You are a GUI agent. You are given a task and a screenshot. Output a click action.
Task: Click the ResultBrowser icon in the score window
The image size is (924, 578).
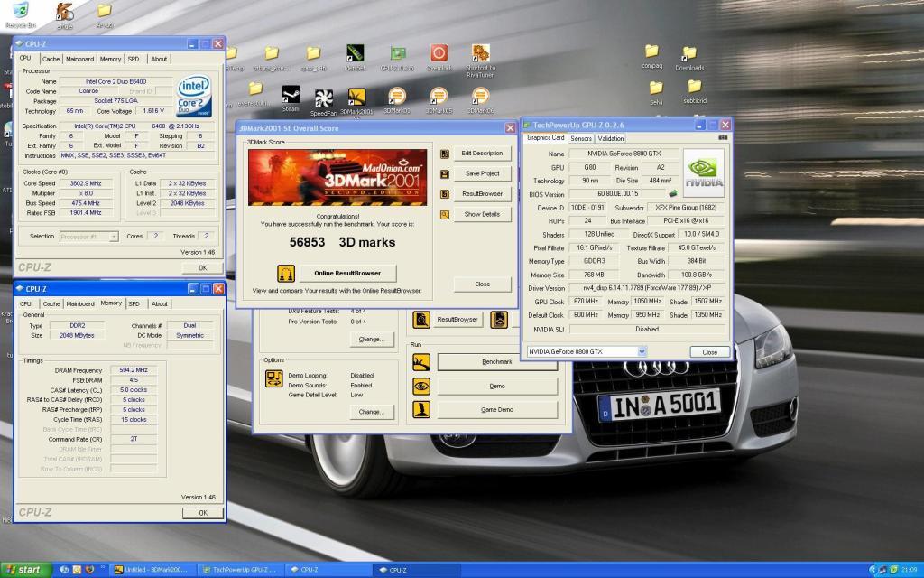point(444,194)
